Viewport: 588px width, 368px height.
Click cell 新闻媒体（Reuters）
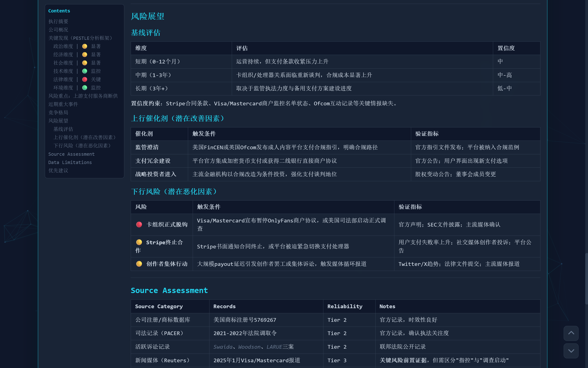pyautogui.click(x=170, y=360)
